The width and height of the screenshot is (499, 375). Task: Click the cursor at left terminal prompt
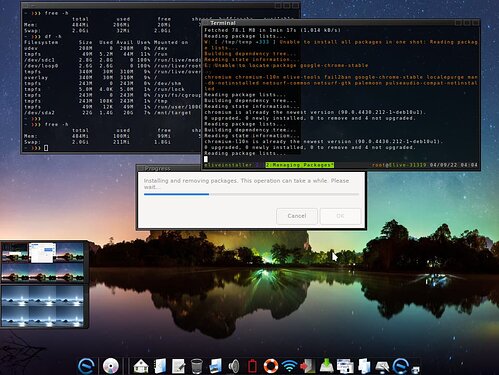46,148
